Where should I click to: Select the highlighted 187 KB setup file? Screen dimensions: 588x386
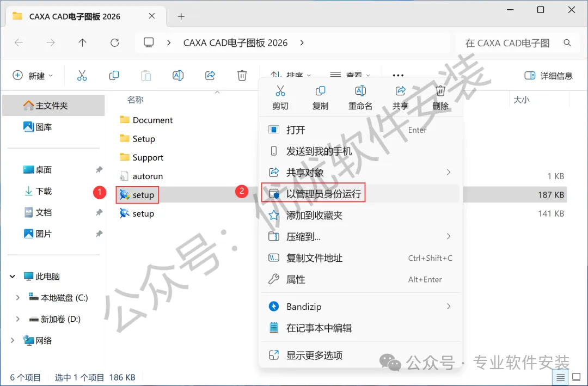[x=137, y=195]
